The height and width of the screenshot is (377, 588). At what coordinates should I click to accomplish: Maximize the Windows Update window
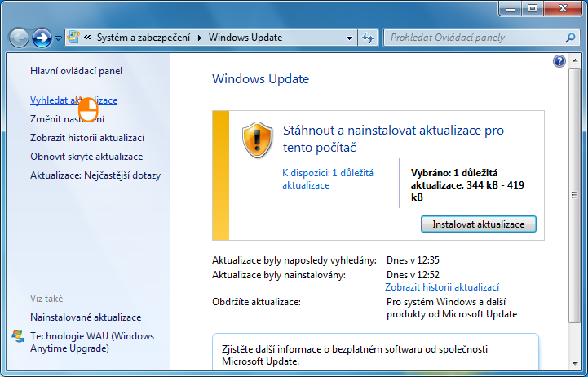pyautogui.click(x=532, y=9)
